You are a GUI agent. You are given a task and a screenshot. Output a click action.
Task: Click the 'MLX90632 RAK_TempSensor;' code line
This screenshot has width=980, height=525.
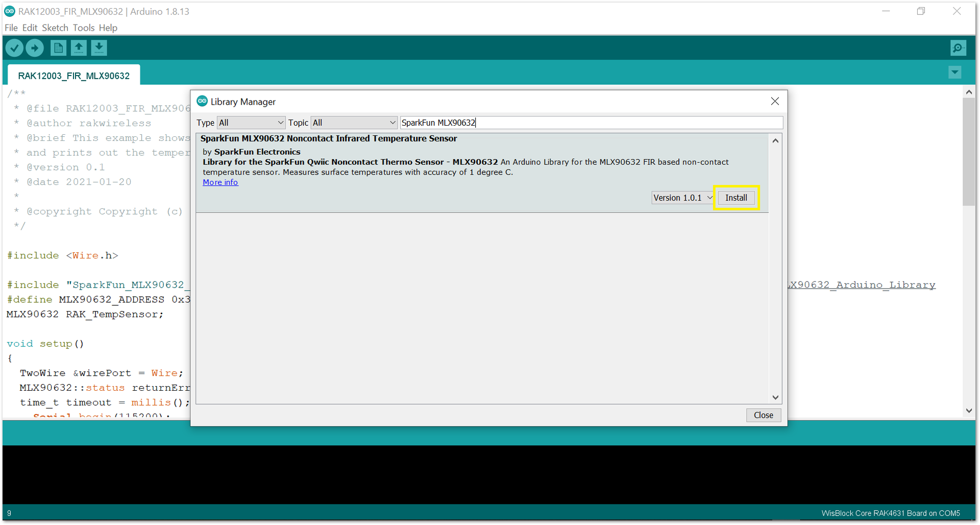(85, 314)
